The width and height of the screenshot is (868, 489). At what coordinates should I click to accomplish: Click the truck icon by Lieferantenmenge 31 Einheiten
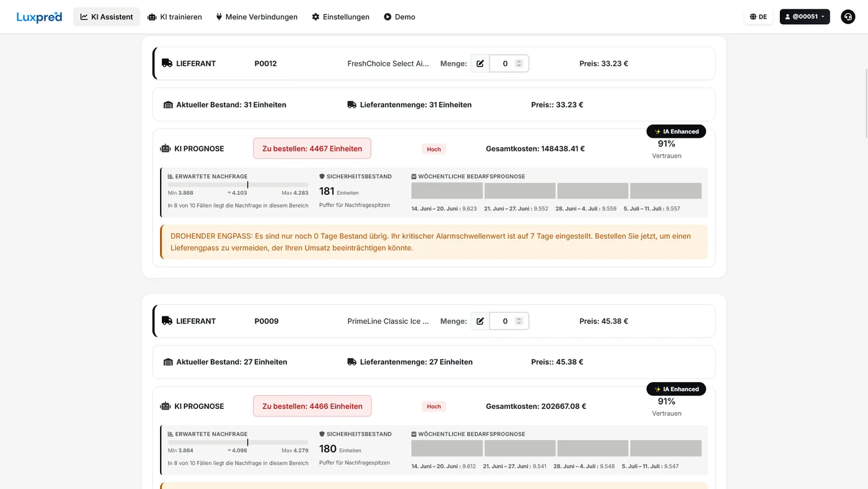pos(352,105)
